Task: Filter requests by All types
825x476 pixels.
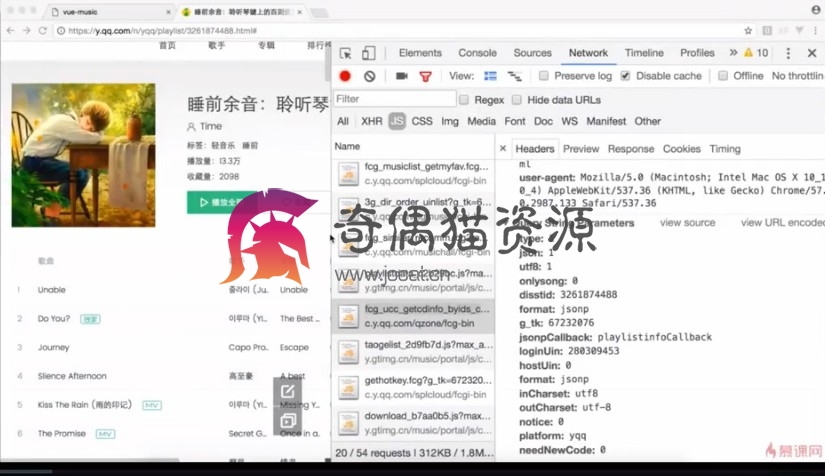Action: [343, 121]
